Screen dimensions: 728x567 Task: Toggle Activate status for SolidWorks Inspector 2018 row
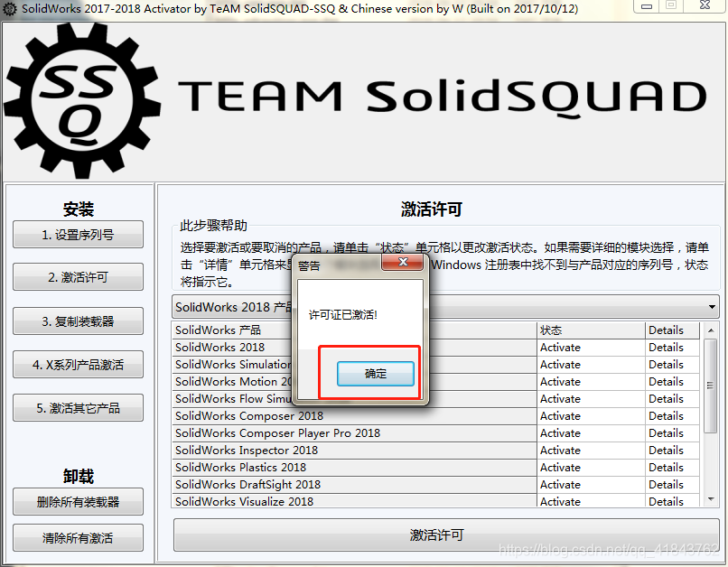tap(591, 451)
